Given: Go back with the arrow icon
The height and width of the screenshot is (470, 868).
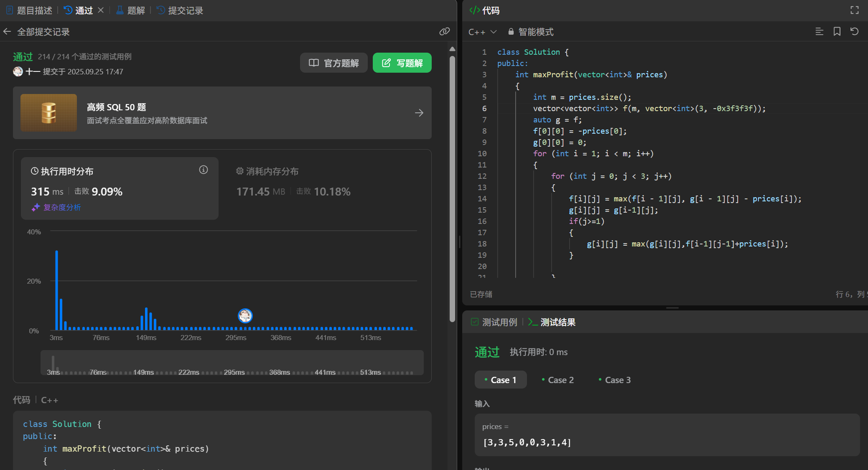Looking at the screenshot, I should [x=7, y=32].
